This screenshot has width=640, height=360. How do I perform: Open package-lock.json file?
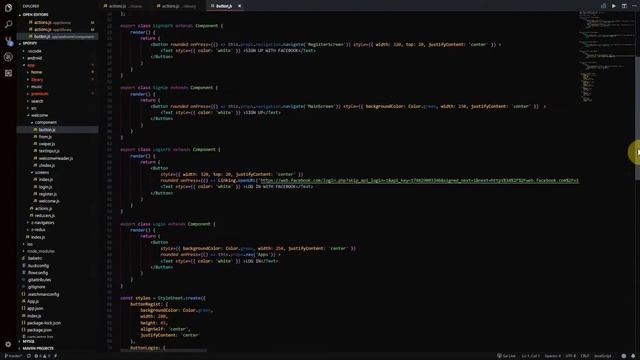click(x=44, y=323)
